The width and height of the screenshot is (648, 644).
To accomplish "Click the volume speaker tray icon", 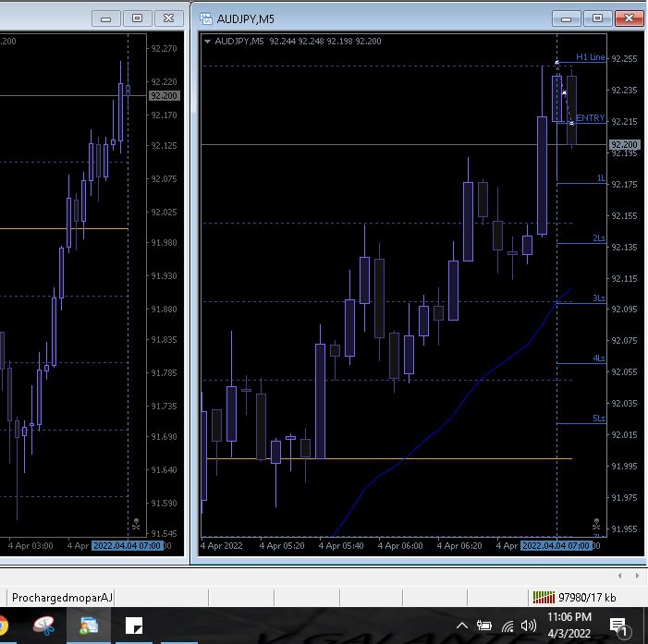I will click(529, 627).
